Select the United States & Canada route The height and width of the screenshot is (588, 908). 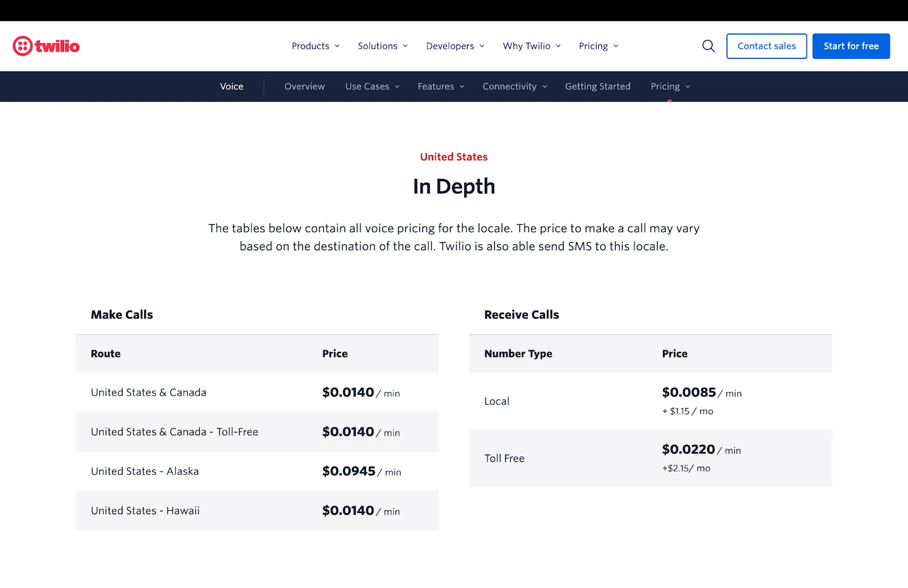(x=149, y=392)
